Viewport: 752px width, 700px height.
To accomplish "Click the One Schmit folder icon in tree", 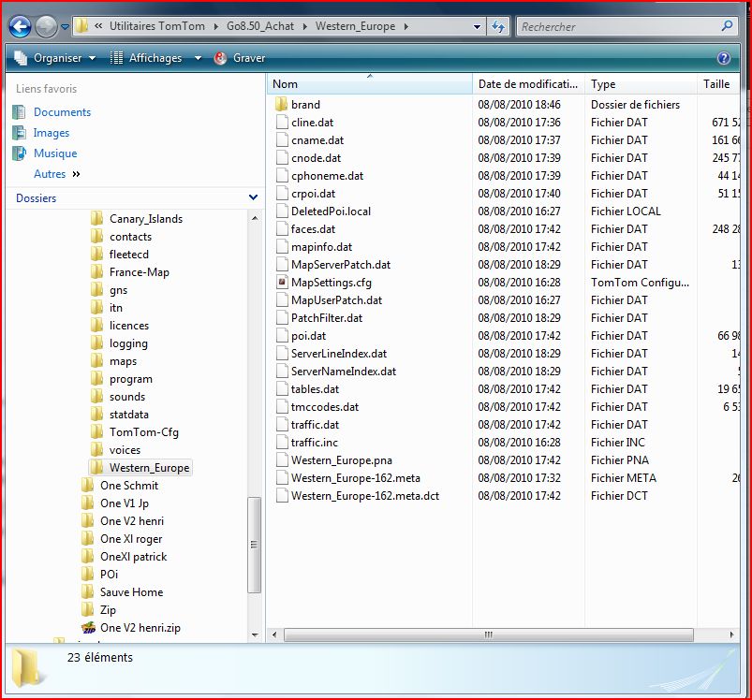I will (88, 486).
